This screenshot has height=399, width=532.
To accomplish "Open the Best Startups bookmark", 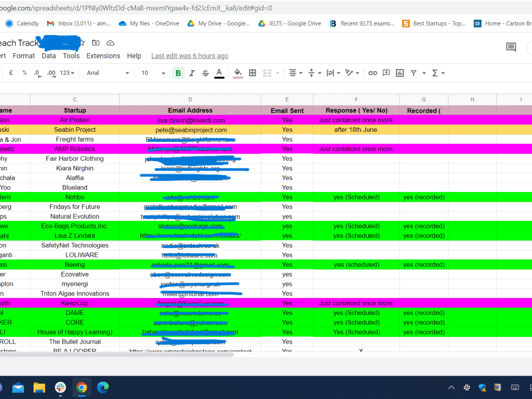I will 434,23.
